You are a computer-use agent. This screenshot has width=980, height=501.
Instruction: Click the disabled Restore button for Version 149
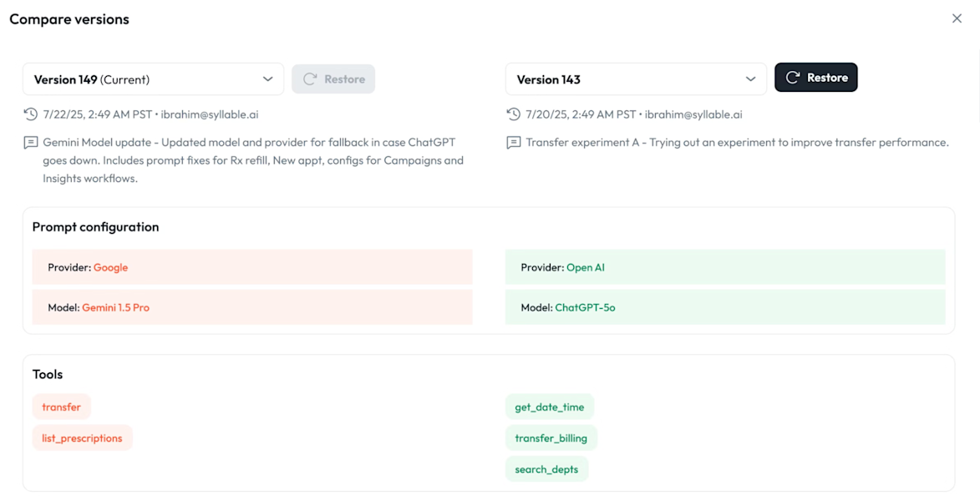(333, 79)
